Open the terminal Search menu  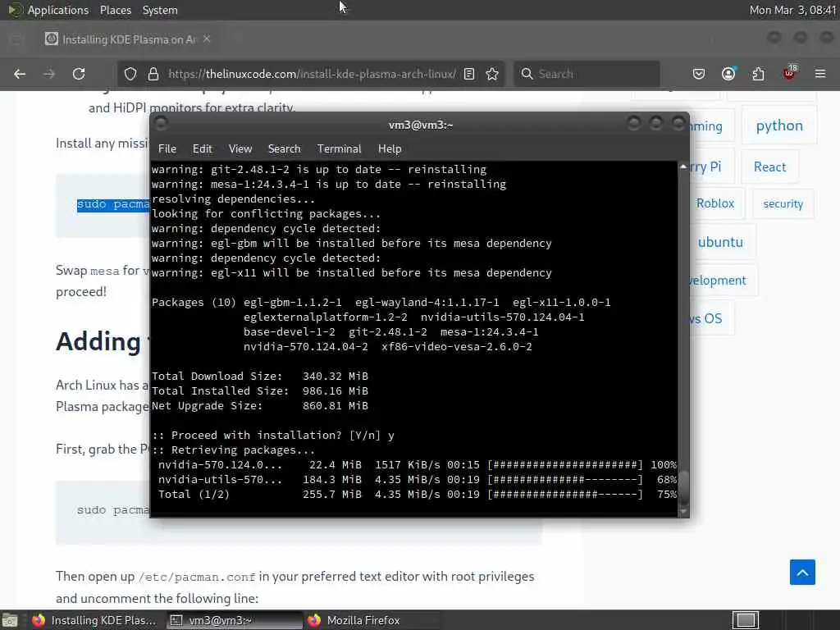click(284, 149)
